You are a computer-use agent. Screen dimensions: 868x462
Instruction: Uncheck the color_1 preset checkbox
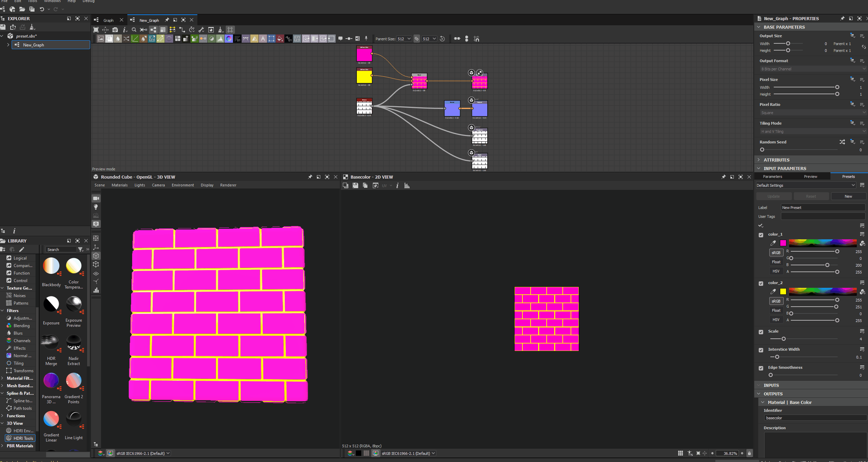761,235
